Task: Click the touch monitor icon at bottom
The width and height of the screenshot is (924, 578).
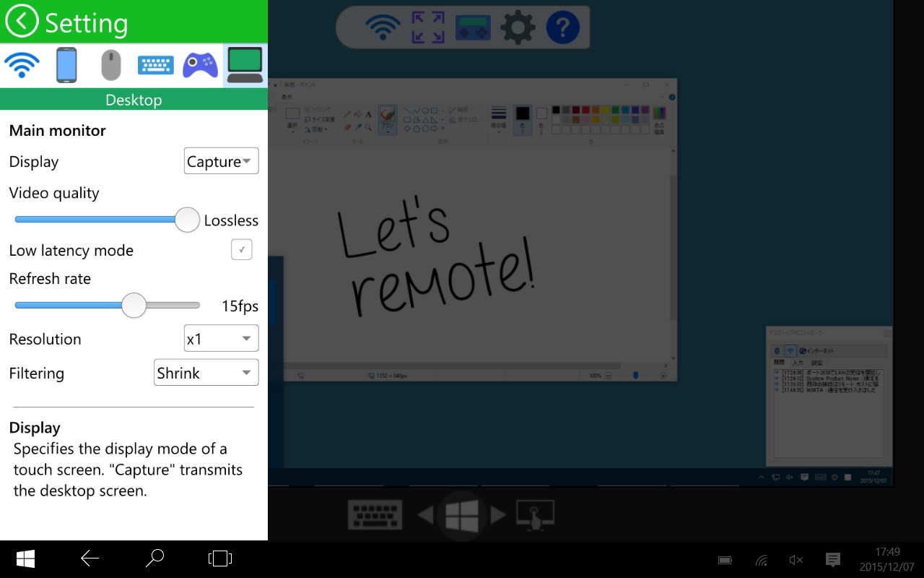Action: (535, 515)
